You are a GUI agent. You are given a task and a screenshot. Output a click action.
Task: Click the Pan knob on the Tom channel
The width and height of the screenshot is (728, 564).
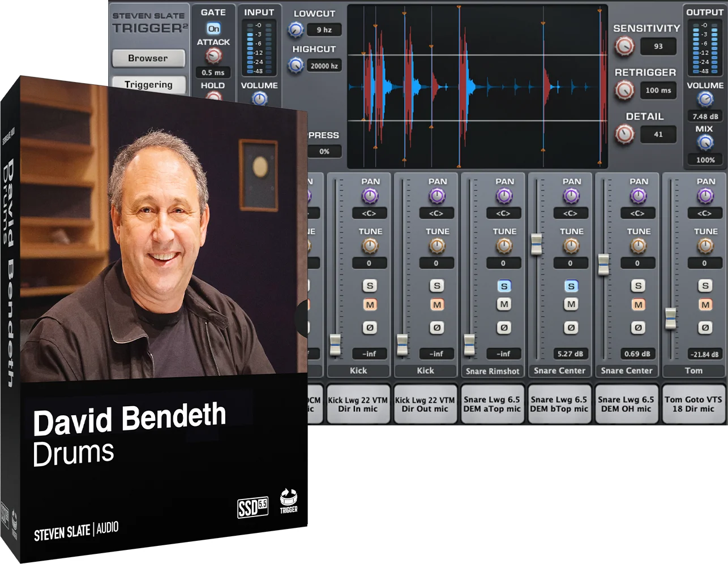(x=705, y=196)
